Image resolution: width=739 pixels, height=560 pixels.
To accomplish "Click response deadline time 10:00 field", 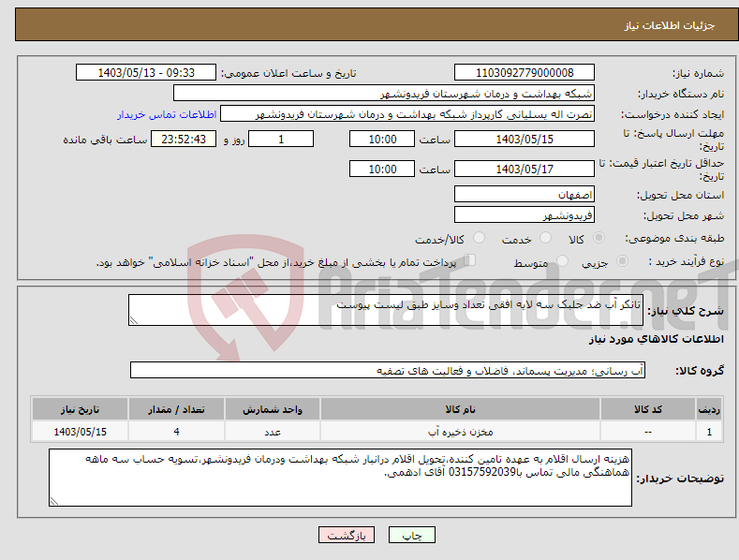I will (x=382, y=139).
